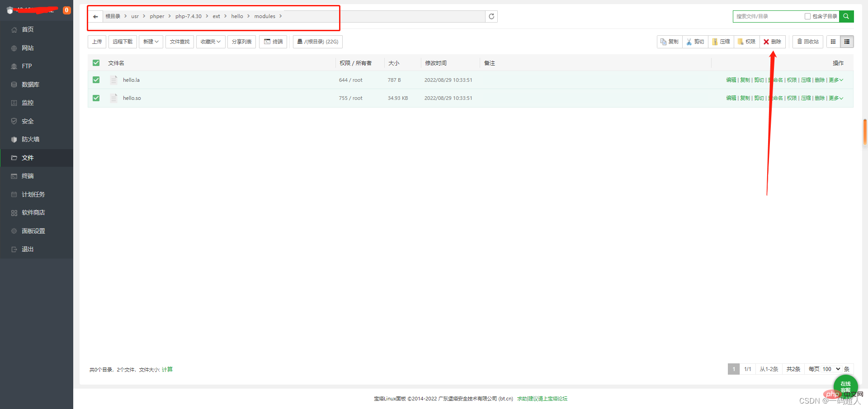Click the 上传 upload button
The height and width of the screenshot is (409, 868).
pyautogui.click(x=97, y=42)
